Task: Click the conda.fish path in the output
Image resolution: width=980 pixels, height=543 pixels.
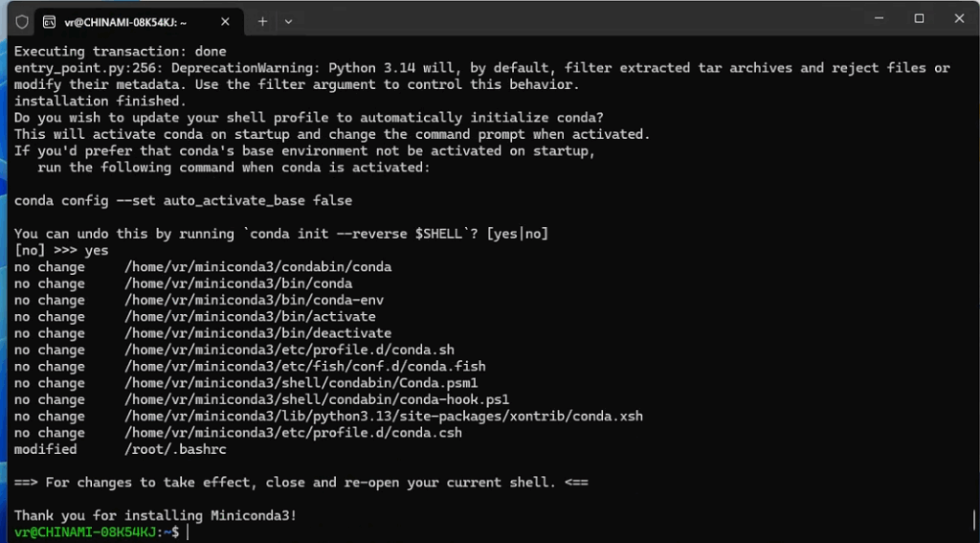Action: coord(304,366)
